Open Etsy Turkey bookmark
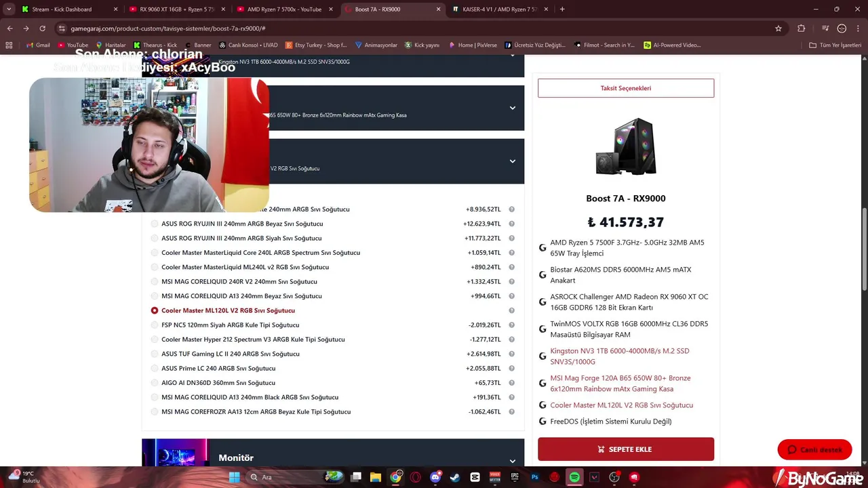The image size is (868, 488). click(316, 45)
